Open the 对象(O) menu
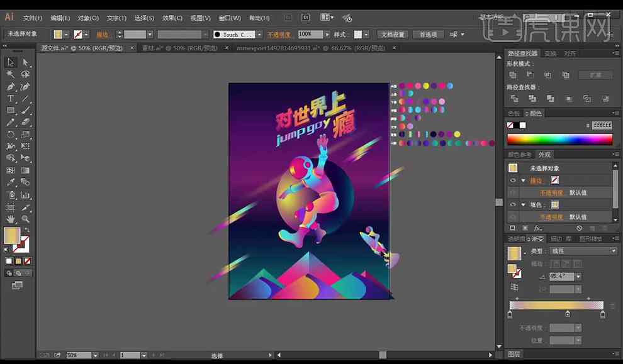Screen dimensions: 623x364 click(88, 18)
